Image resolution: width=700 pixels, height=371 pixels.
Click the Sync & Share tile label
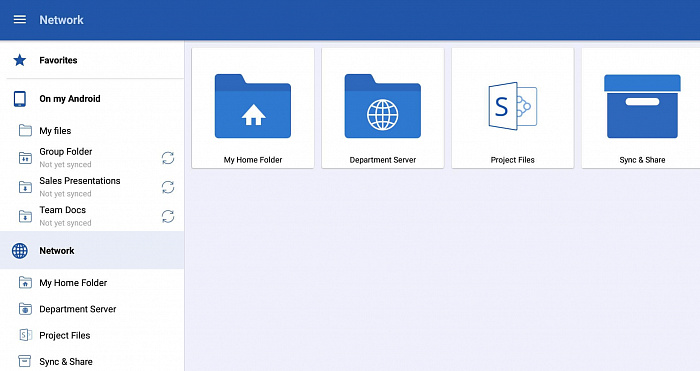coord(642,160)
